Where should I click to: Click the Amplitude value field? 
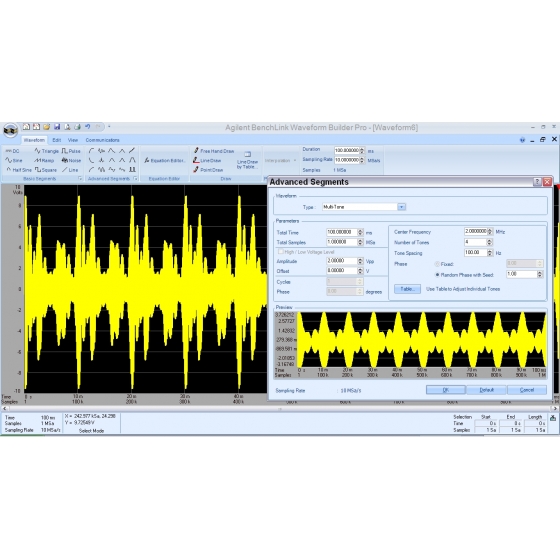(x=342, y=261)
